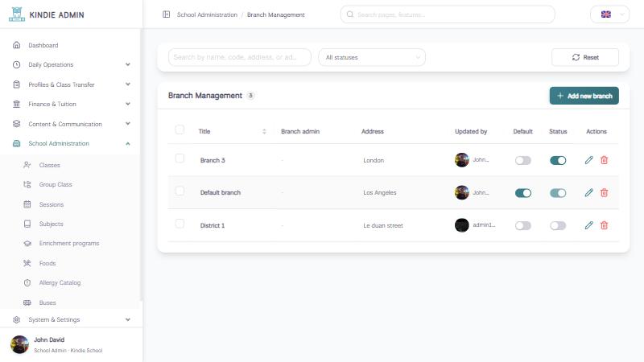Click the Profiles & Class Transfer clipboard icon

tap(16, 84)
